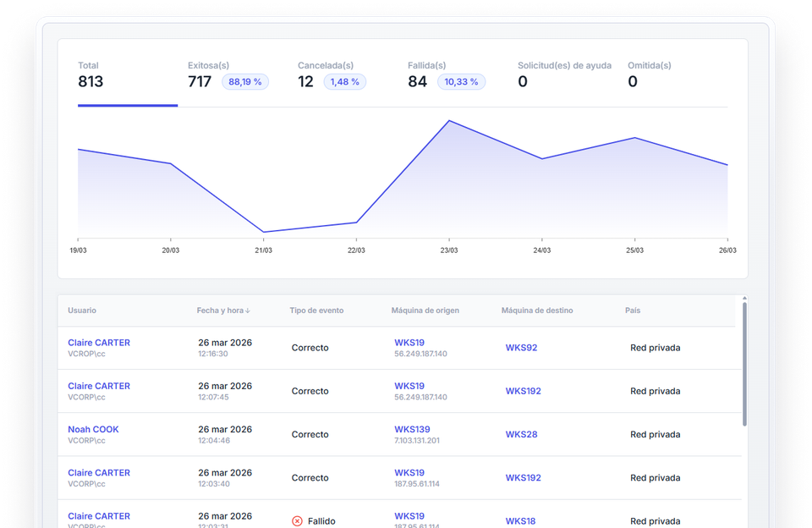812x528 pixels.
Task: Click the 10,33 % failed badge
Action: coord(461,82)
